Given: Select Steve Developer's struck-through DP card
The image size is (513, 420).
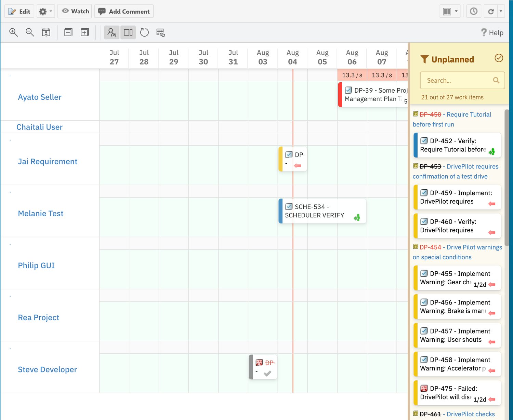Looking at the screenshot, I should tap(263, 367).
